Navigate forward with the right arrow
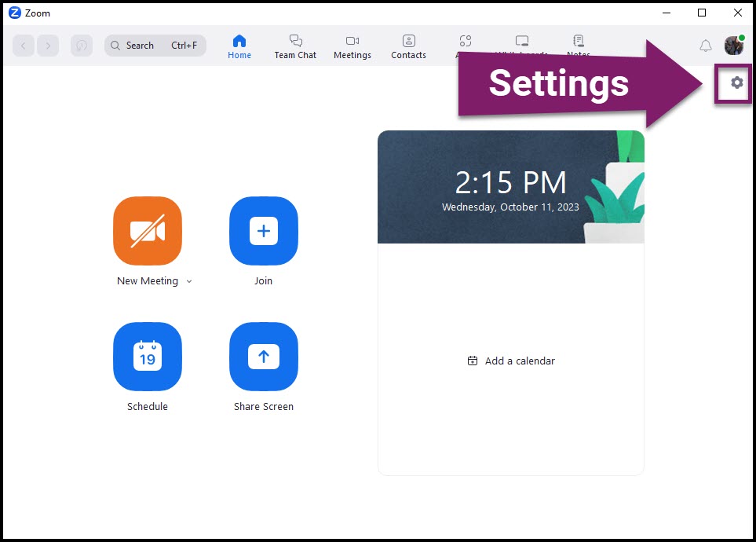 pos(48,46)
